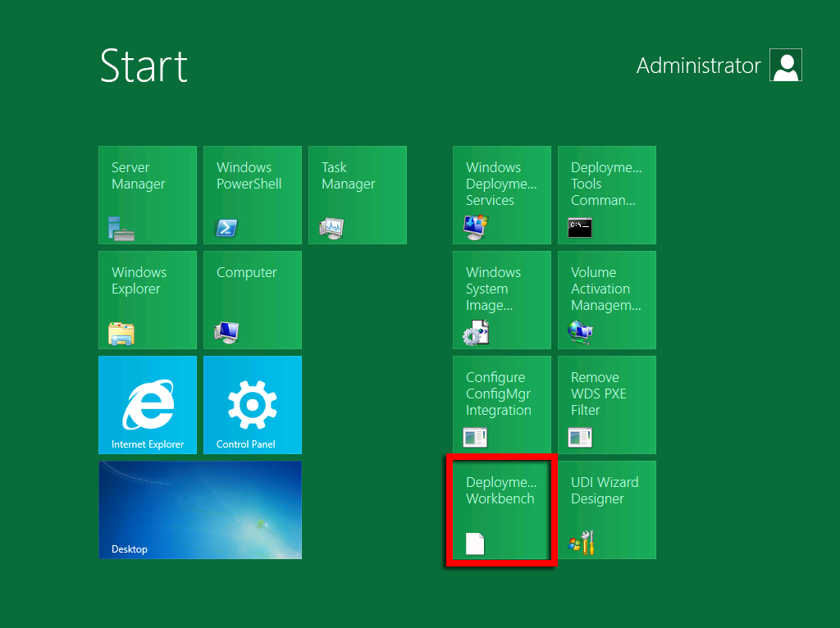The width and height of the screenshot is (840, 628).
Task: Click the Computer tile
Action: pyautogui.click(x=253, y=300)
